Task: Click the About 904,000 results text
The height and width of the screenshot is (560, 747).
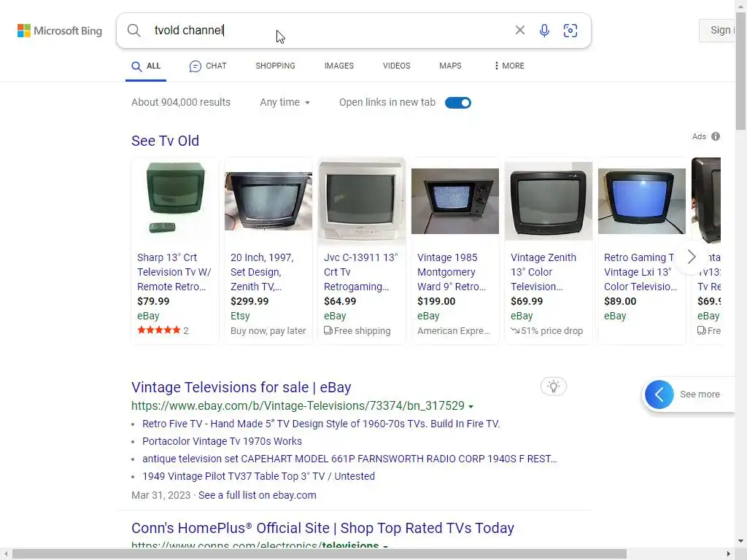Action: coord(181,102)
